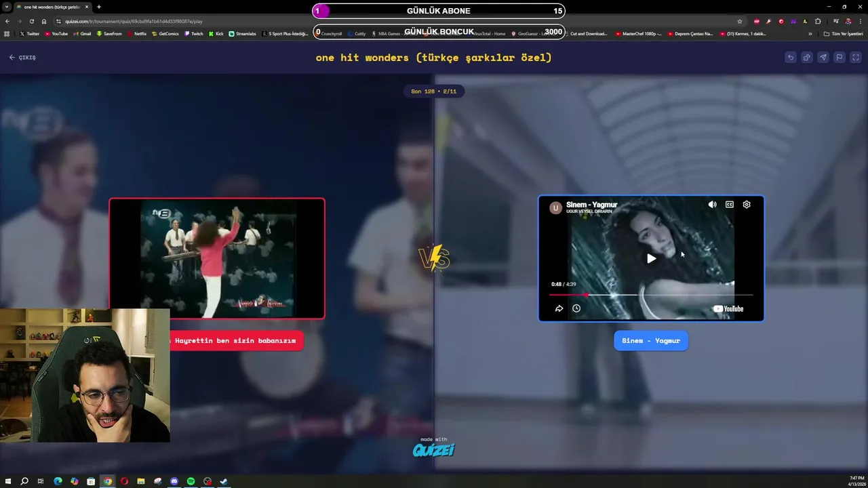Choose Hayrettin ben sizin babanızım red button
Viewport: 868px width, 488px height.
(236, 341)
